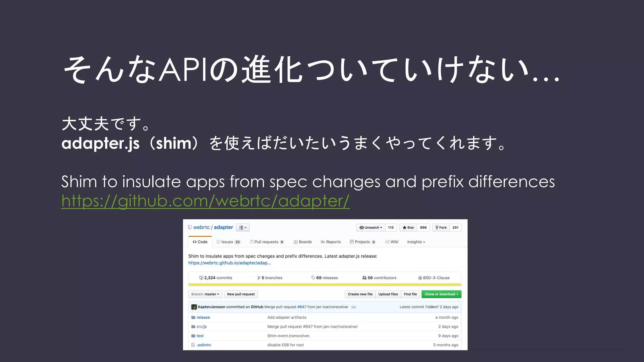Click the Reports tab graph icon
644x362 pixels.
[323, 242]
